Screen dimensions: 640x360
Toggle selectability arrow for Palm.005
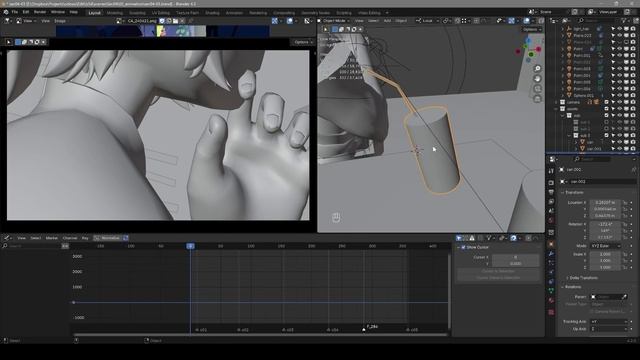[613, 82]
